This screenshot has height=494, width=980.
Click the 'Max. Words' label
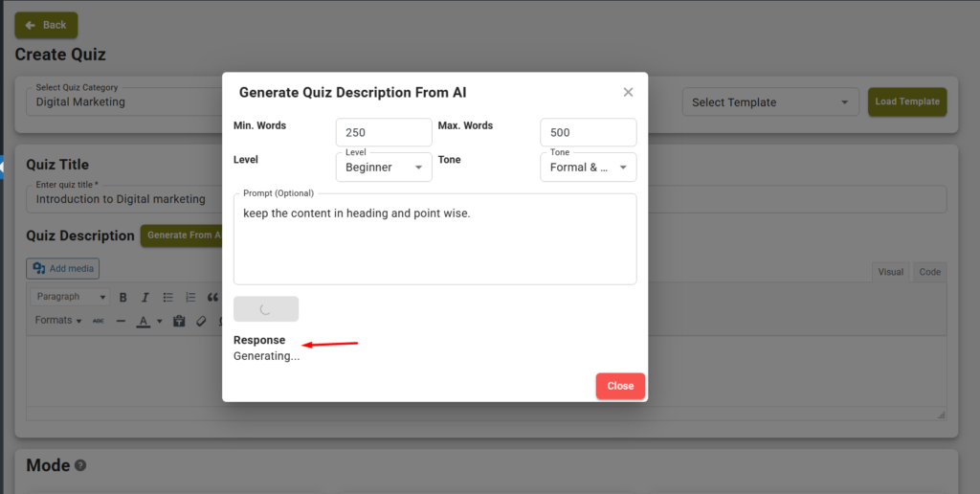(465, 125)
